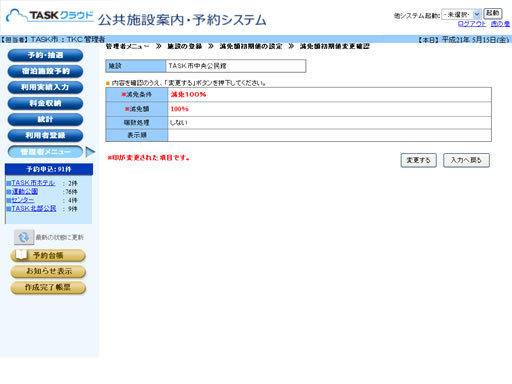Viewport: 512px width, 384px height.
Task: Click the 施設 field label
Action: 136,66
